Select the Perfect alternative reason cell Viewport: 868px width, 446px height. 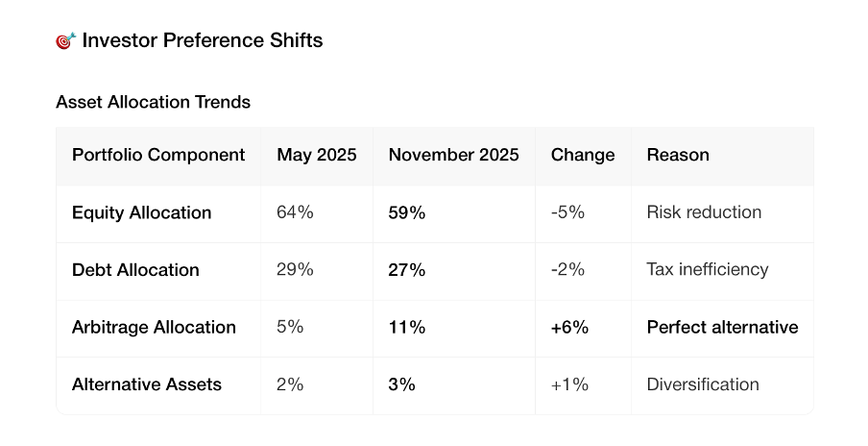(722, 327)
